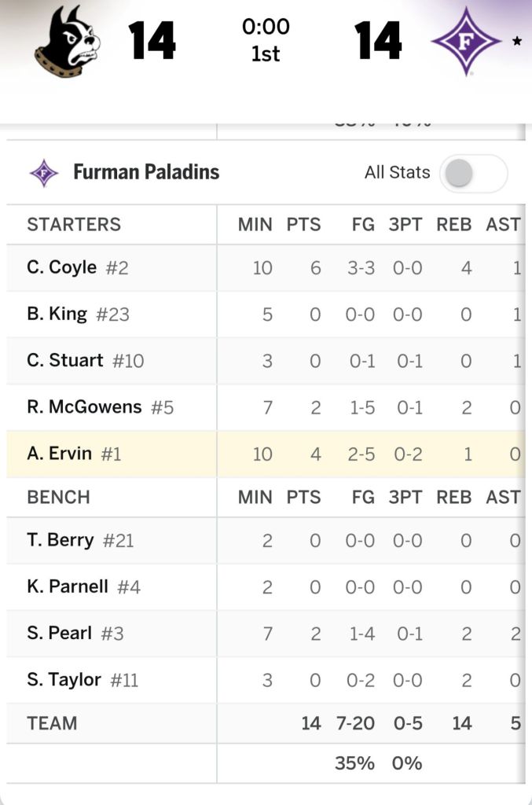Click the PTS column header for starters

[303, 224]
